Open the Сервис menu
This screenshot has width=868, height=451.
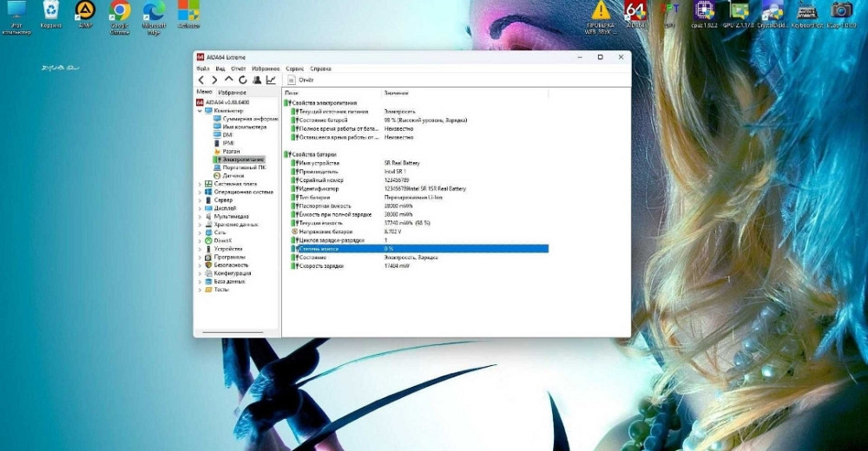294,68
